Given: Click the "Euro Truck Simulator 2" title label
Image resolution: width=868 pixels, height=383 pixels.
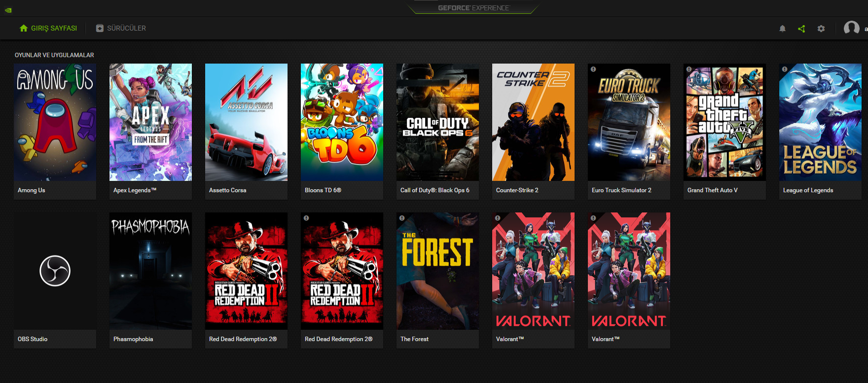Looking at the screenshot, I should [621, 190].
